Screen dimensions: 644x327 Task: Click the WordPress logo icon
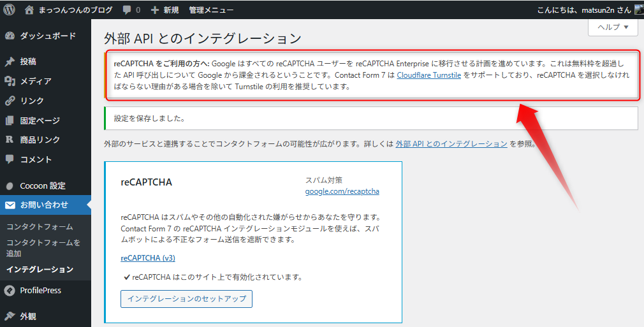tap(10, 10)
